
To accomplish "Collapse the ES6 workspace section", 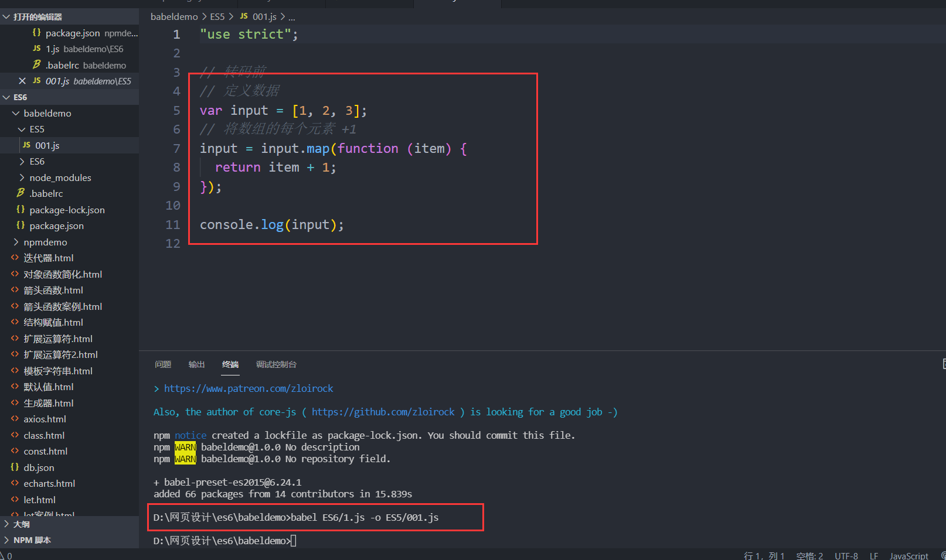I will (6, 97).
